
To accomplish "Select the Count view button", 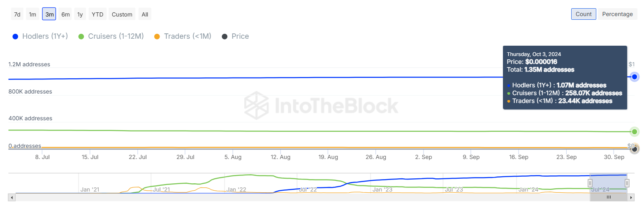I will tap(584, 14).
